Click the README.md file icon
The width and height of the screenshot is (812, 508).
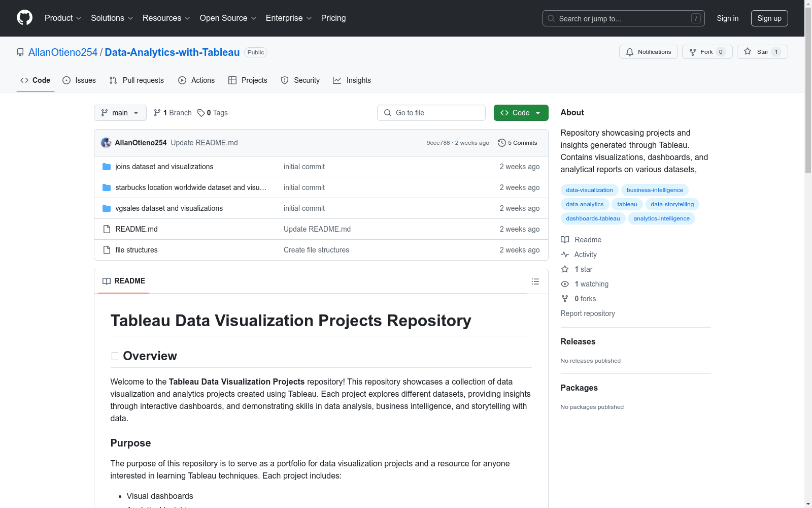pos(107,229)
